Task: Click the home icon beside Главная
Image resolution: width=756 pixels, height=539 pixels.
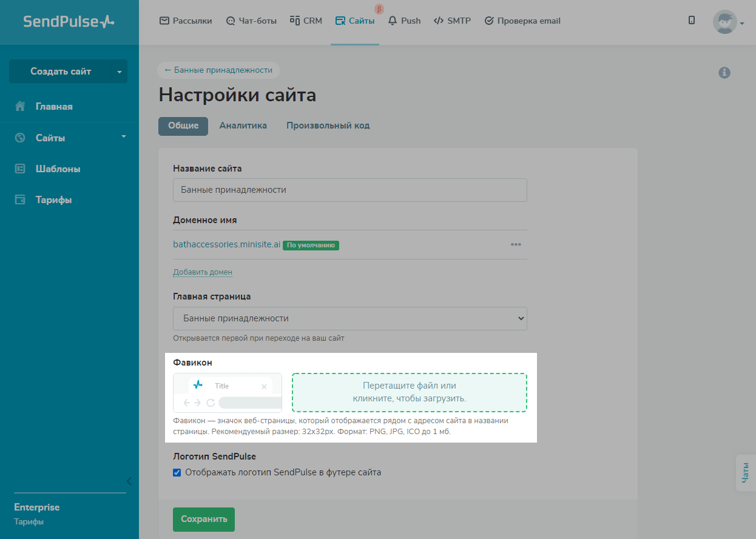Action: click(20, 106)
